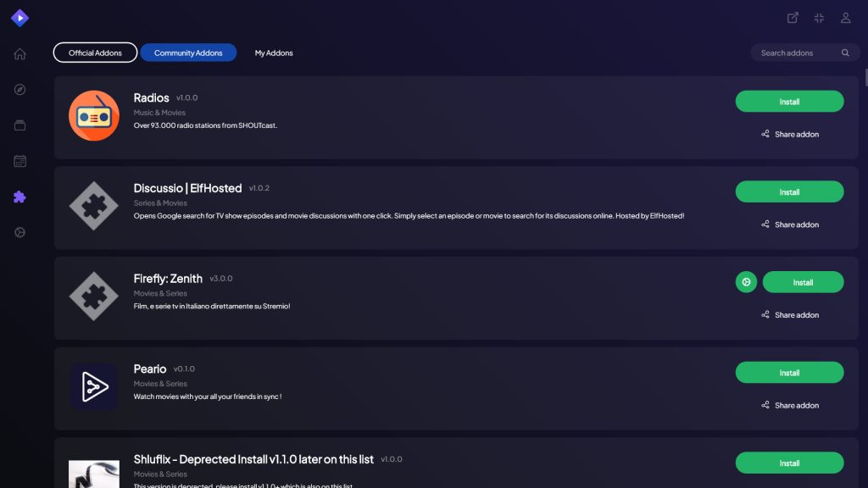This screenshot has height=488, width=868.
Task: Open the user profile icon
Action: pyautogui.click(x=846, y=18)
